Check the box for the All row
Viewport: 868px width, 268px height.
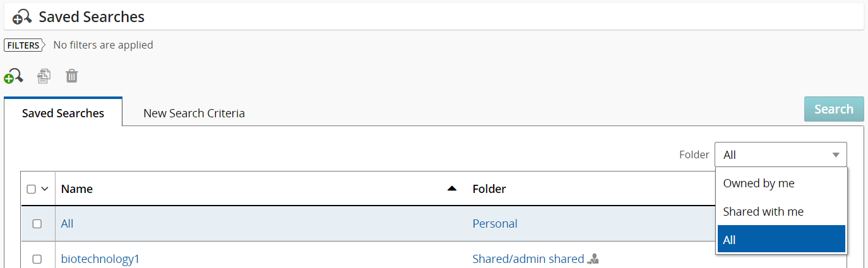tap(37, 224)
